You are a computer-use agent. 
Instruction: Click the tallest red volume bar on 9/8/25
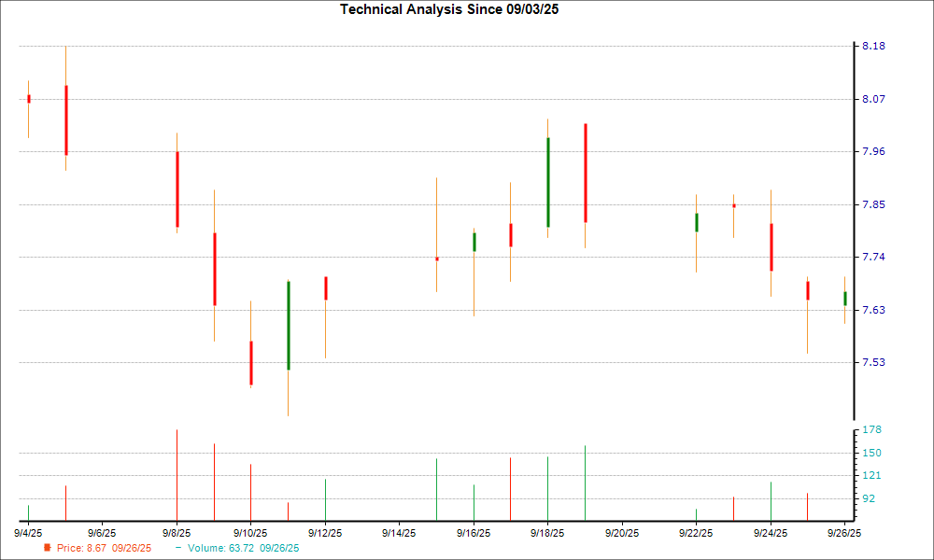177,474
